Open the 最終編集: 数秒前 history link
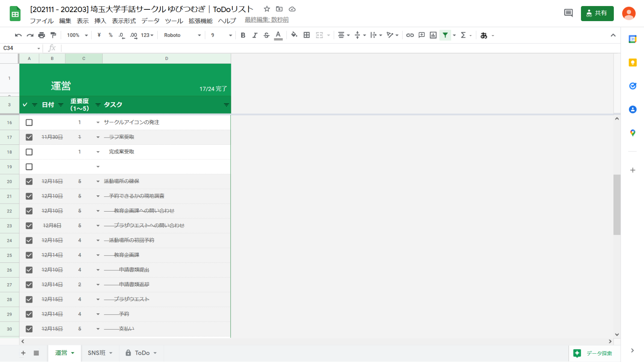This screenshot has height=362, width=644. pos(266,20)
